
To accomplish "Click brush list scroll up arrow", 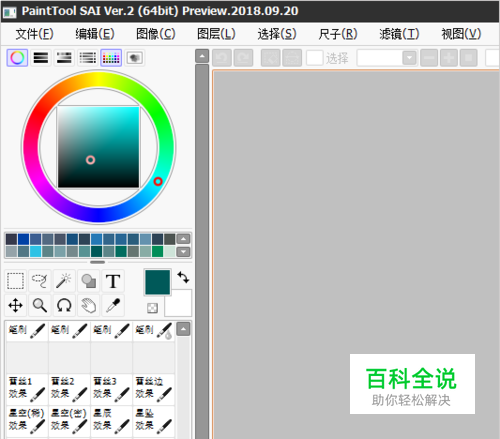I will coord(183,329).
